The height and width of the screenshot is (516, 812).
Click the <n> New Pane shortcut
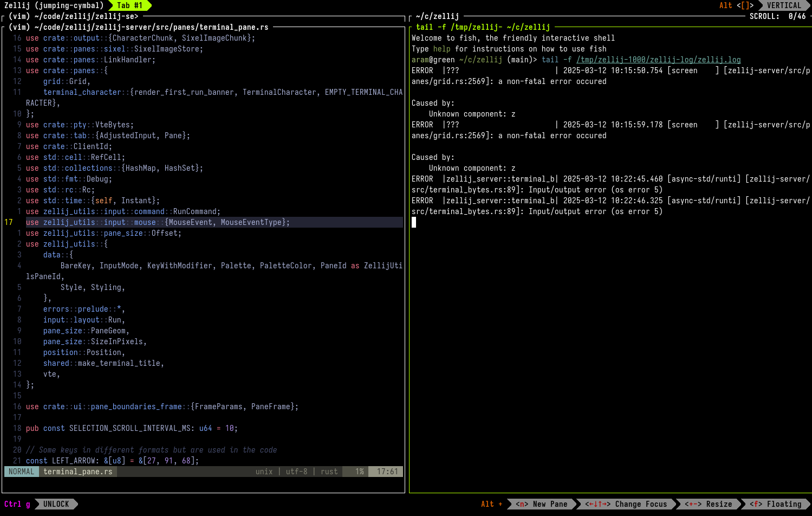pos(542,504)
